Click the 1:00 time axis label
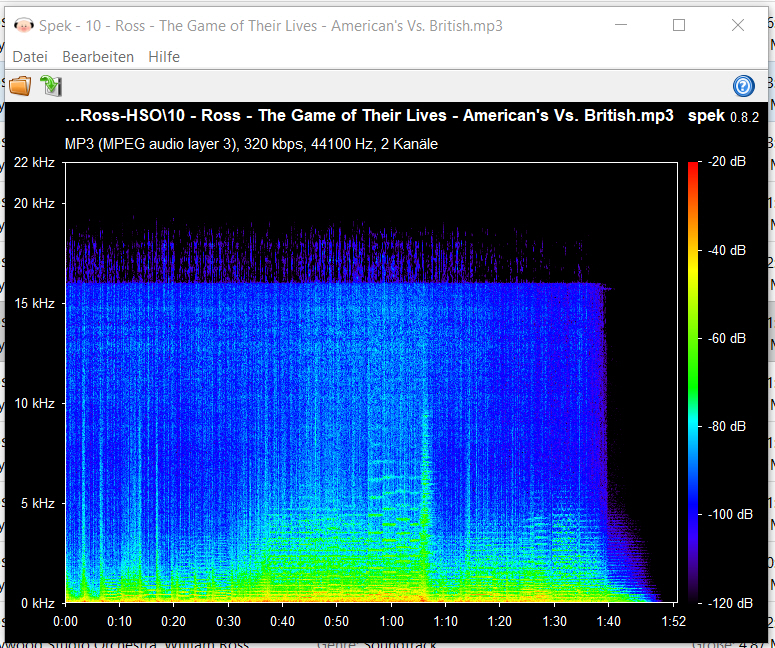This screenshot has height=648, width=775. pyautogui.click(x=391, y=621)
